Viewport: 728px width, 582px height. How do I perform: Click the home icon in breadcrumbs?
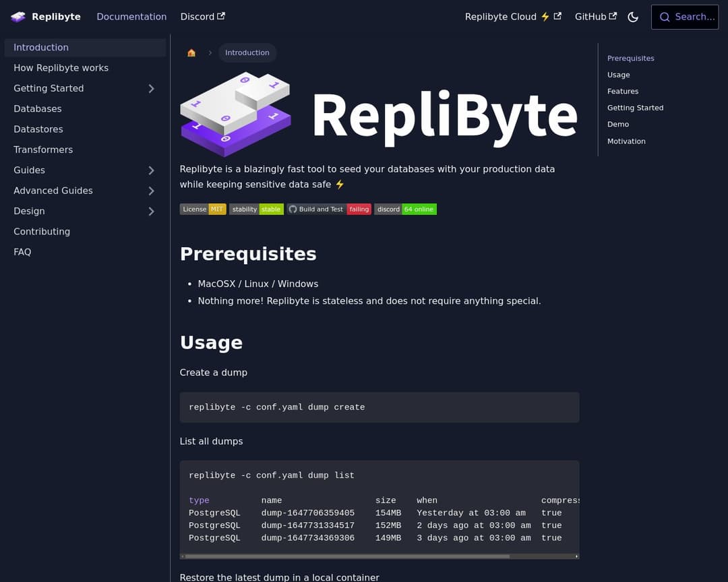click(191, 53)
